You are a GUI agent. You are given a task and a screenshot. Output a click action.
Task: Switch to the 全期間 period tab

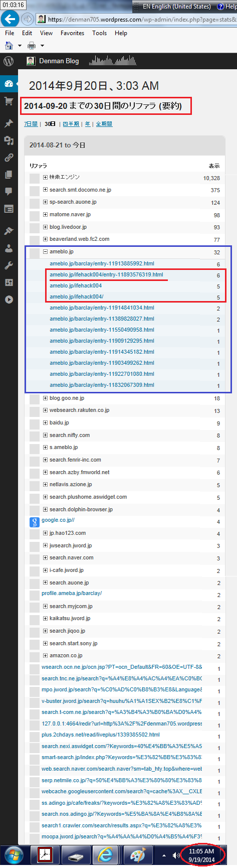(x=104, y=124)
